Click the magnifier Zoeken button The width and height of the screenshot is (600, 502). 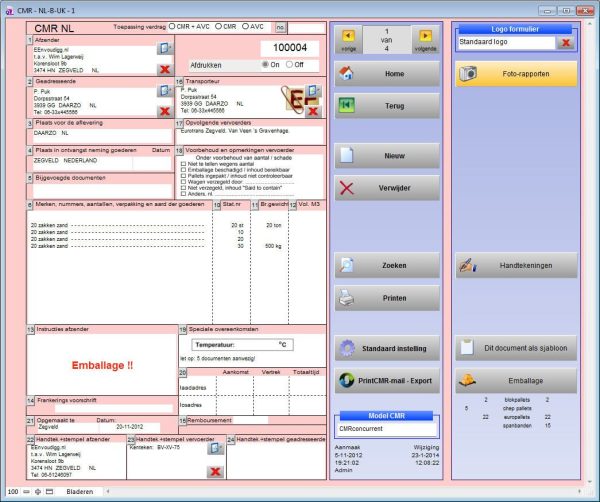coord(387,265)
